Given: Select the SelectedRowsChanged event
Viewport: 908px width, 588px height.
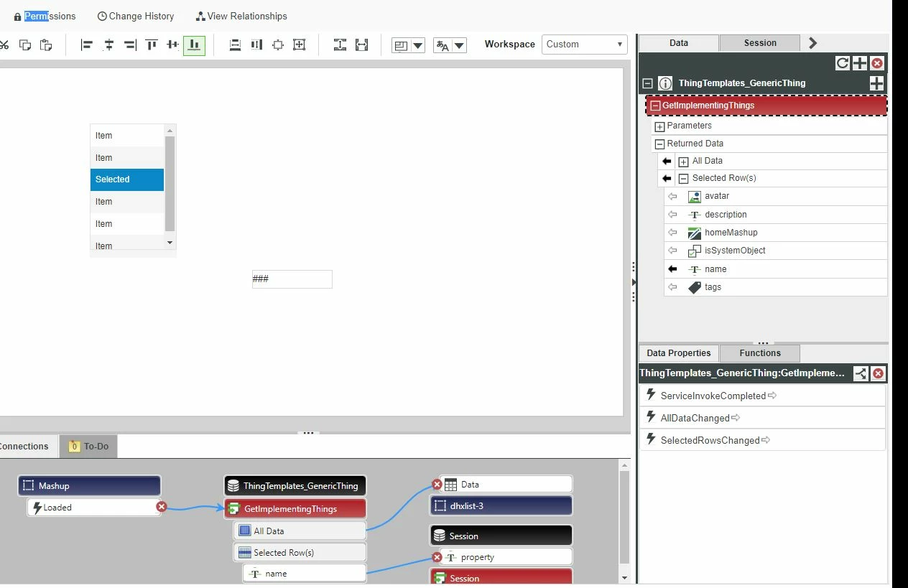Looking at the screenshot, I should click(x=762, y=440).
